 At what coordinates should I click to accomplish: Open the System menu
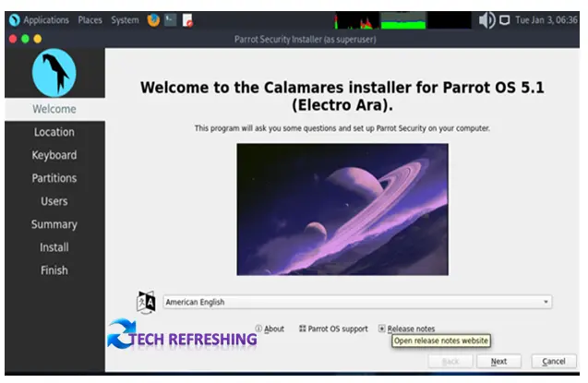[x=125, y=20]
